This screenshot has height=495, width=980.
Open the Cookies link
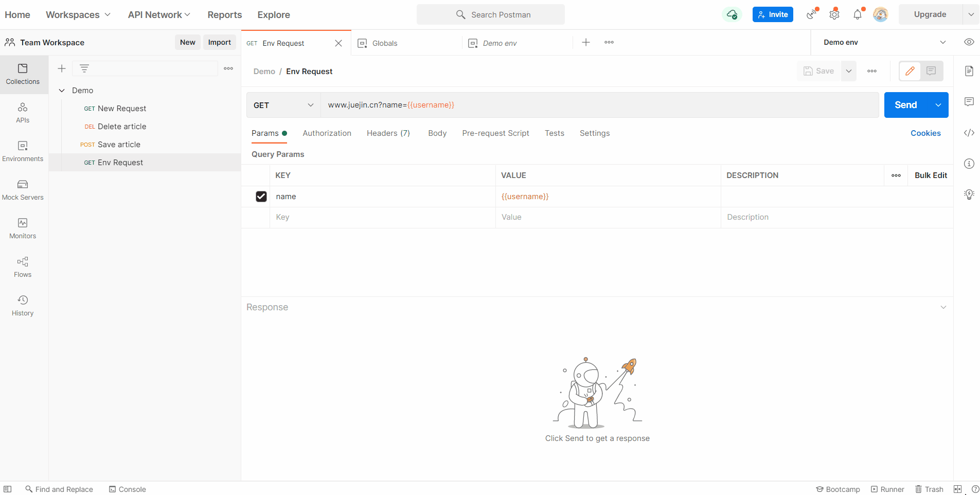point(925,133)
